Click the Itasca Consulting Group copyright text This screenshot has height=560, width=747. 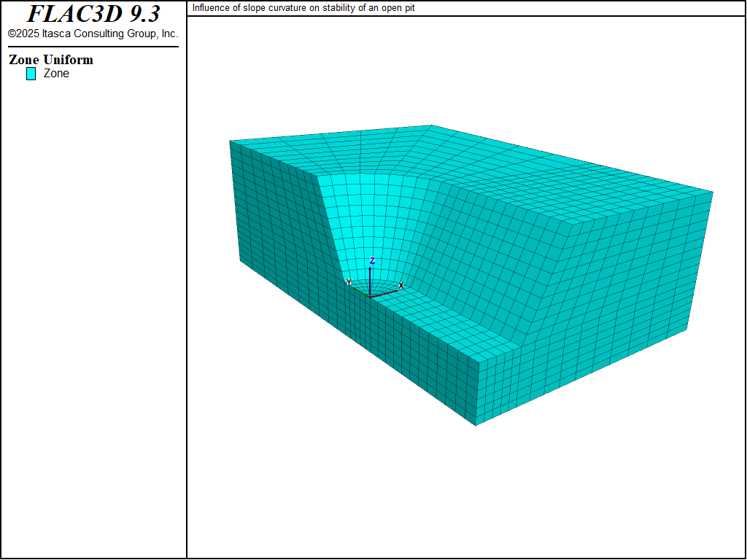coord(93,34)
